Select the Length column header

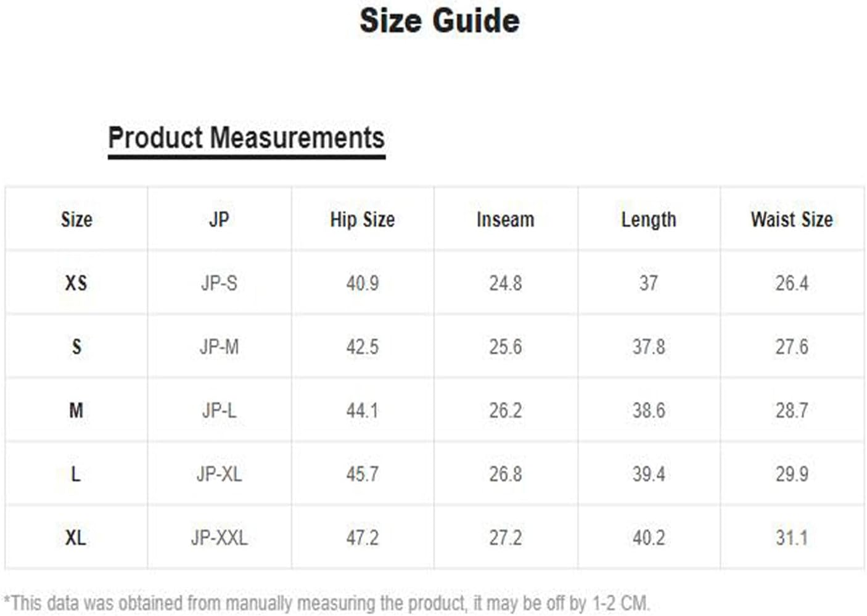648,220
